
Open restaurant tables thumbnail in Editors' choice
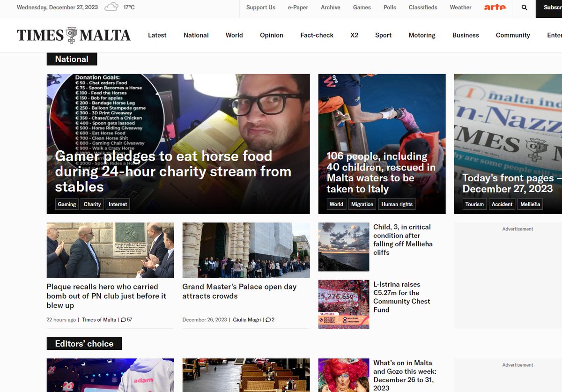click(x=246, y=375)
